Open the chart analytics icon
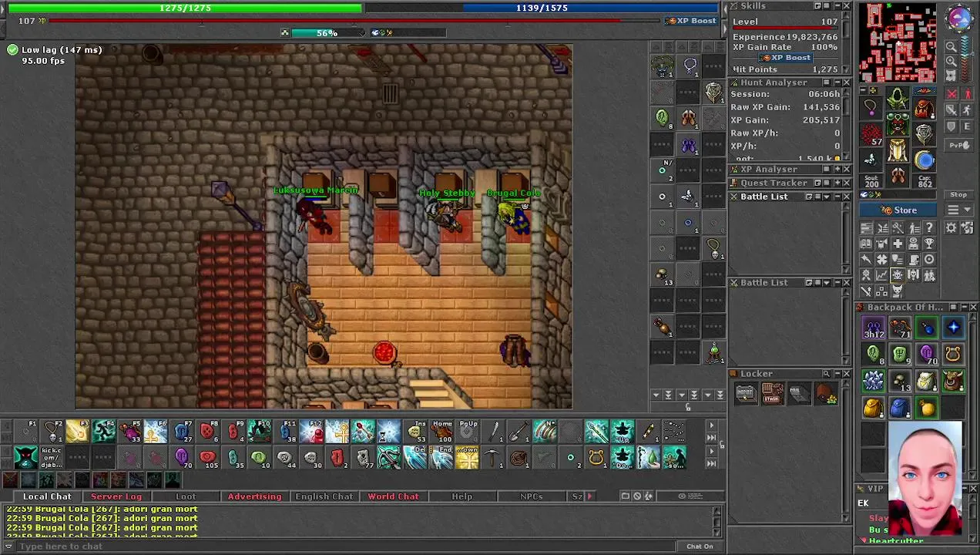Screen dimensions: 980x555 pyautogui.click(x=882, y=275)
